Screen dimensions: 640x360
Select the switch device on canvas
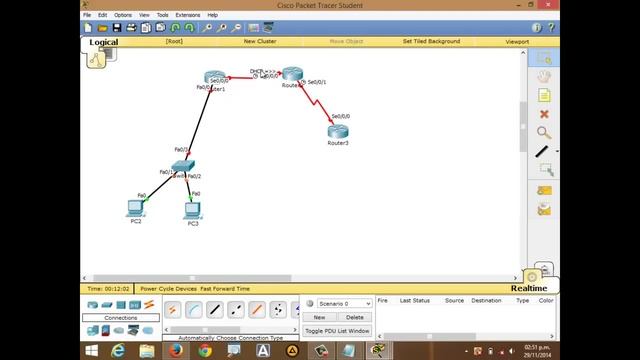click(x=183, y=166)
